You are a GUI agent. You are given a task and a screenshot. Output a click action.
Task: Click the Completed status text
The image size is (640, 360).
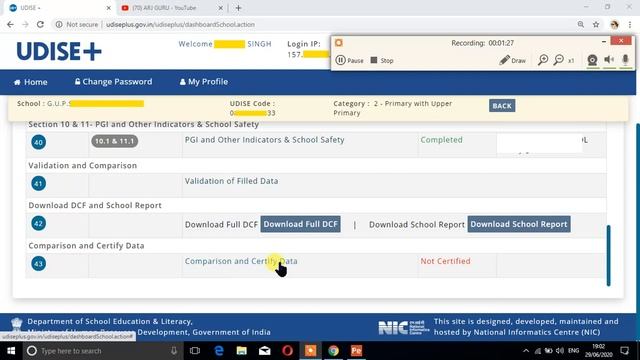pos(441,140)
